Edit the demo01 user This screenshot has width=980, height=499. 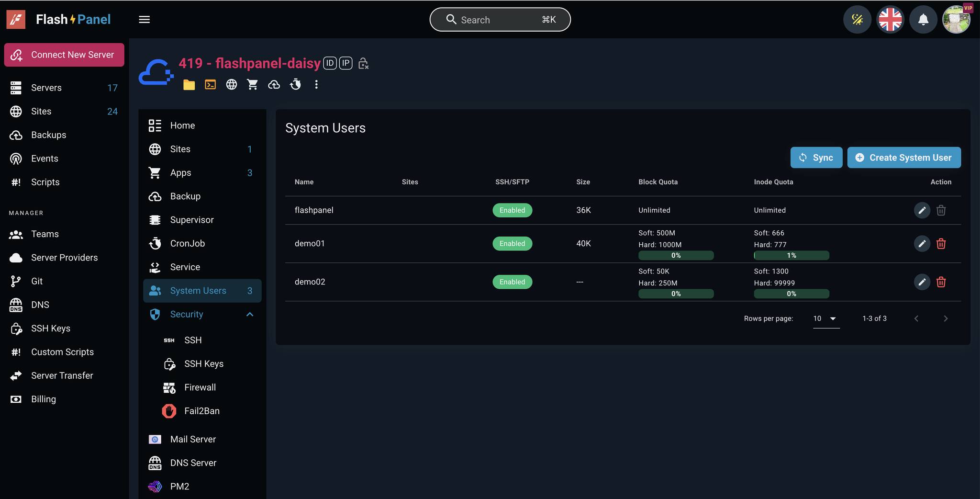922,244
